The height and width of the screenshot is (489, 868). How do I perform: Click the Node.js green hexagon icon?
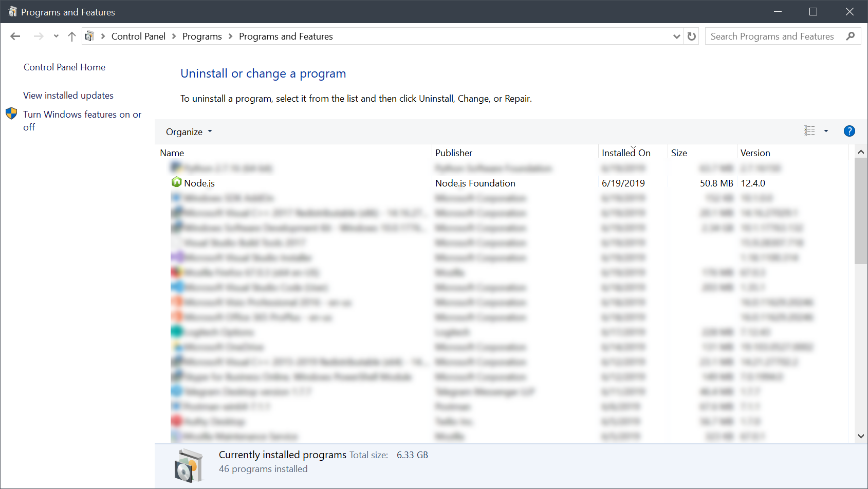(x=176, y=182)
